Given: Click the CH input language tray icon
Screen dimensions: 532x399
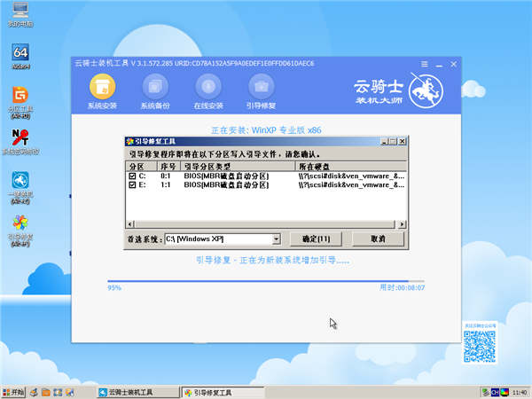Looking at the screenshot, I should pos(496,393).
